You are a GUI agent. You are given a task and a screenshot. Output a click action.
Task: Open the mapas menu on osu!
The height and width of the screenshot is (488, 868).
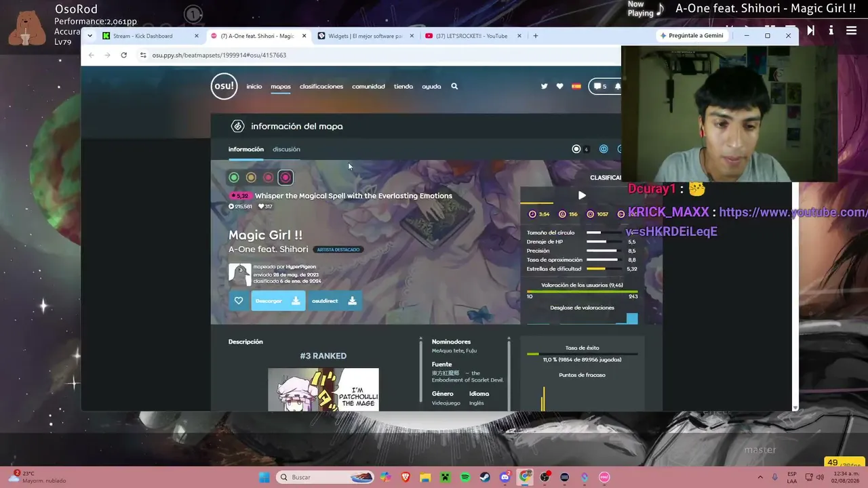pyautogui.click(x=281, y=86)
